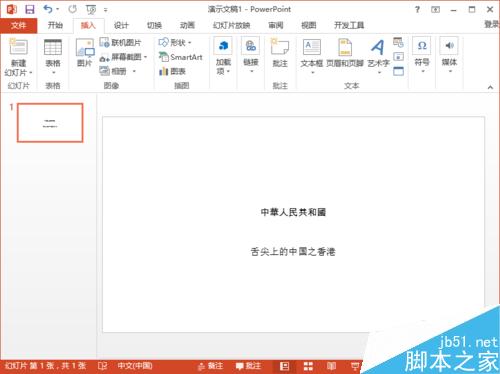Switch to the 审阅 (Review) tab
Viewport: 500px width, 374px height.
point(276,25)
